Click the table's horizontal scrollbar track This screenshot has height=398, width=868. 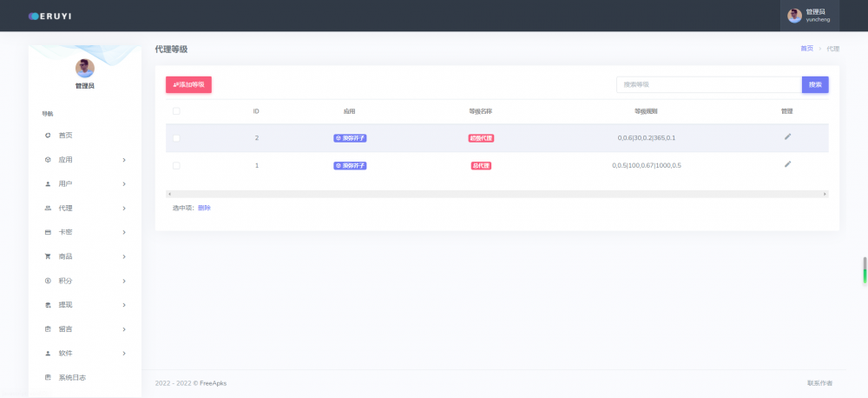(x=496, y=194)
